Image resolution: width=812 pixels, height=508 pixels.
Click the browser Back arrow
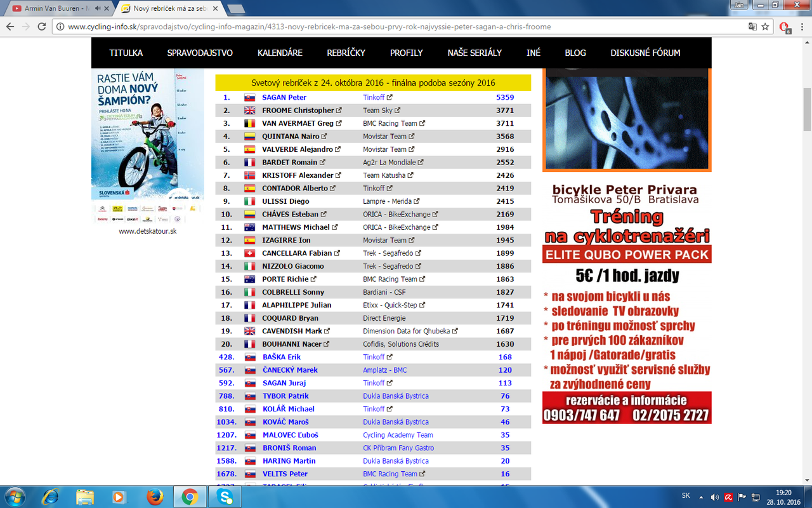10,27
